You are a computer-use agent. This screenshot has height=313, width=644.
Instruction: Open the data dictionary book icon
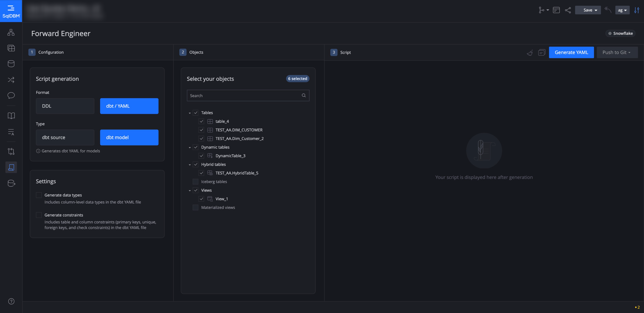[11, 116]
